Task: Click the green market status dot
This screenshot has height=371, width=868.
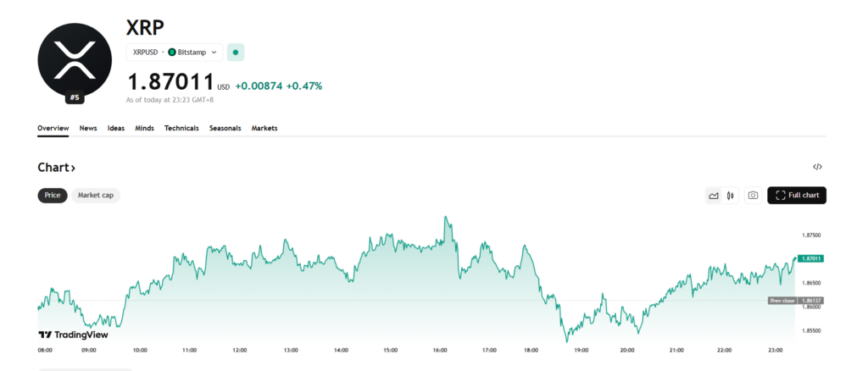Action: coord(236,53)
